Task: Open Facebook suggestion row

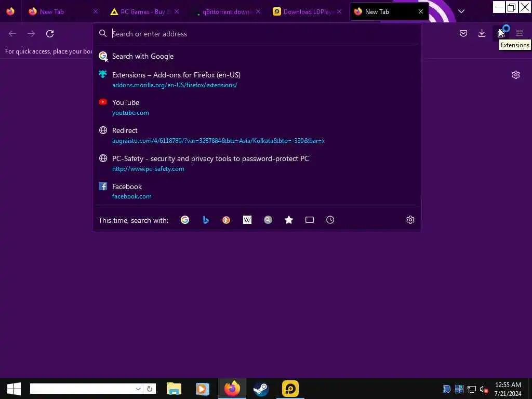Action: coord(257,191)
